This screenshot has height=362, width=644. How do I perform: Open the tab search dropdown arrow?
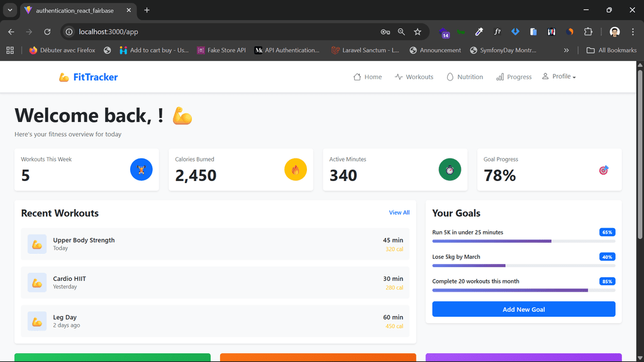tap(10, 10)
